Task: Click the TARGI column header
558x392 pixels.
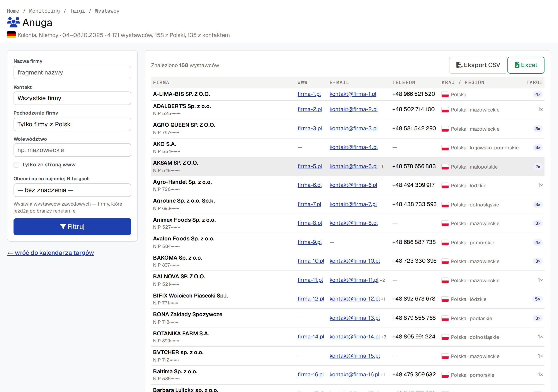Action: coord(534,83)
